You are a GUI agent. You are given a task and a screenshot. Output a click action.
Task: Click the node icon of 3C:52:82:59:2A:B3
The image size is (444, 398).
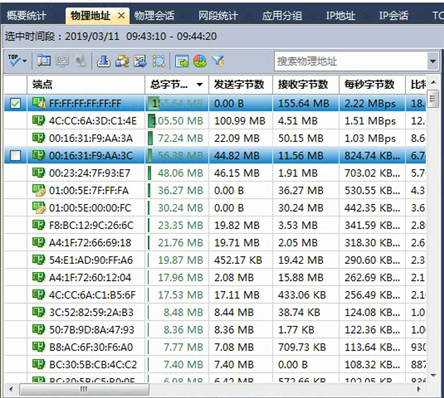point(38,312)
